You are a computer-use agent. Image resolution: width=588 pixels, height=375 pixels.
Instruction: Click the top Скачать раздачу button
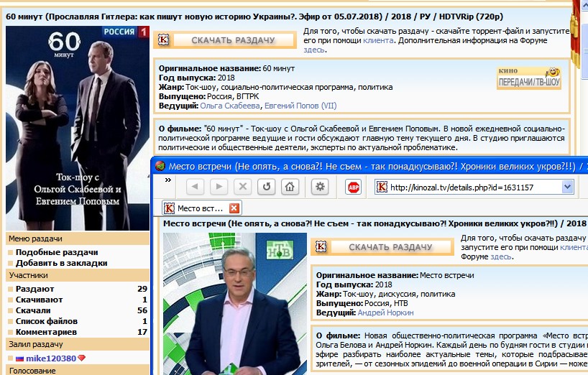pyautogui.click(x=233, y=40)
